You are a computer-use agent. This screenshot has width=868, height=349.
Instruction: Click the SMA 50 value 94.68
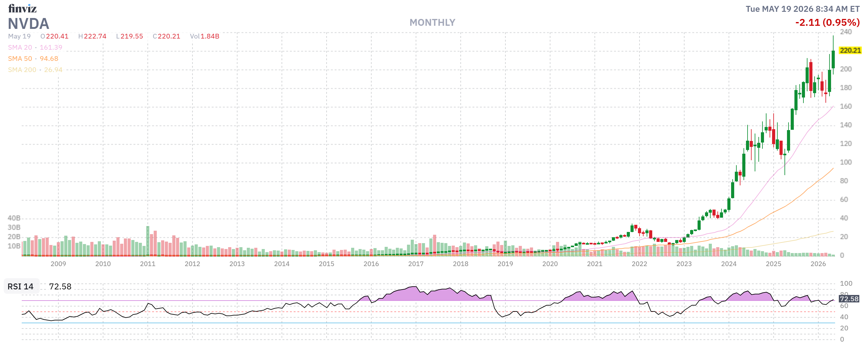(49, 59)
